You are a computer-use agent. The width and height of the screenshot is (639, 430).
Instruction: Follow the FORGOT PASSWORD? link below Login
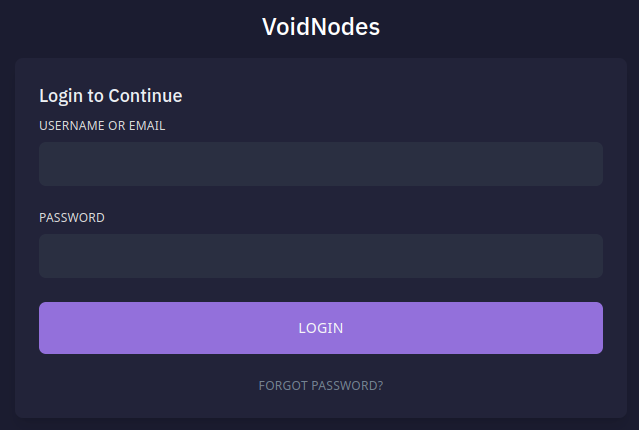click(x=320, y=385)
